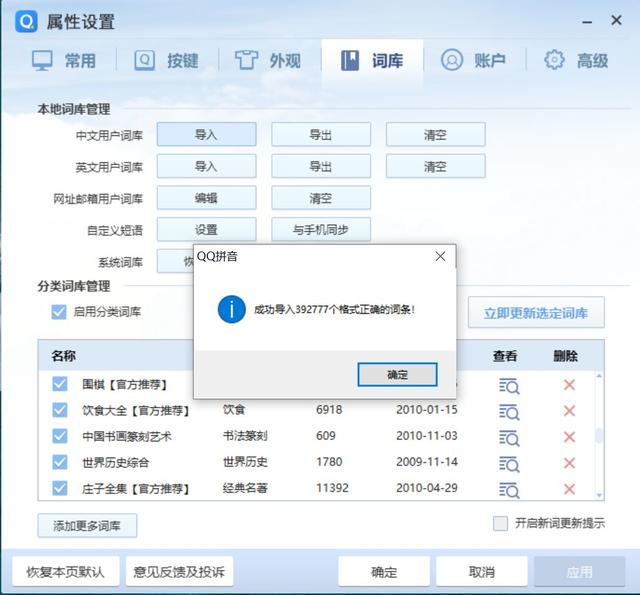The width and height of the screenshot is (640, 595).
Task: Click 取消 in the settings window
Action: click(x=482, y=571)
